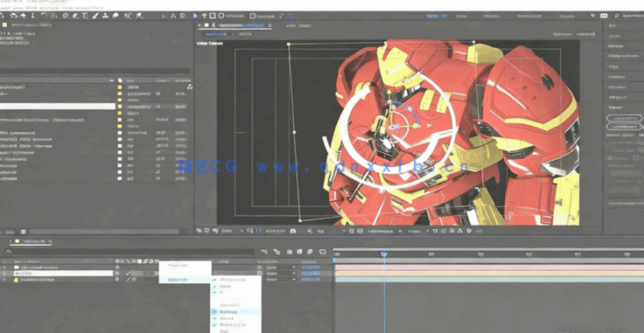Click the yellow folder icon in Project header
Image resolution: width=644 pixels, height=333 pixels.
pyautogui.click(x=4, y=24)
